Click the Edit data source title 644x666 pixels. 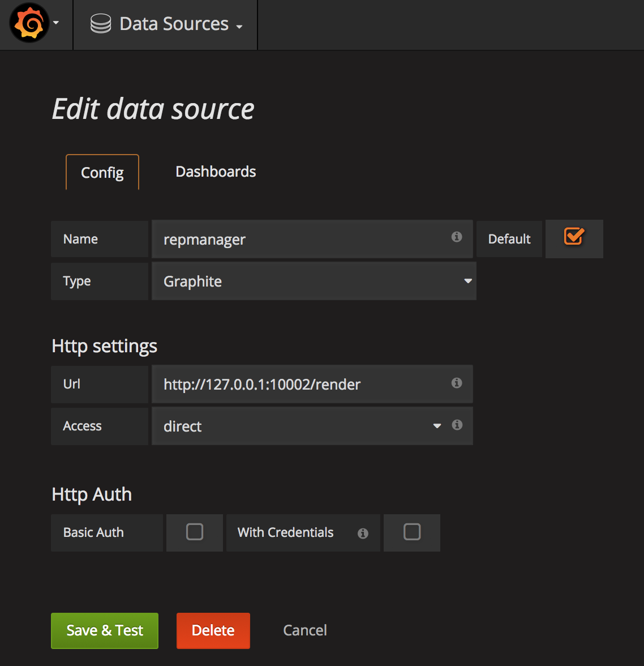coord(153,109)
